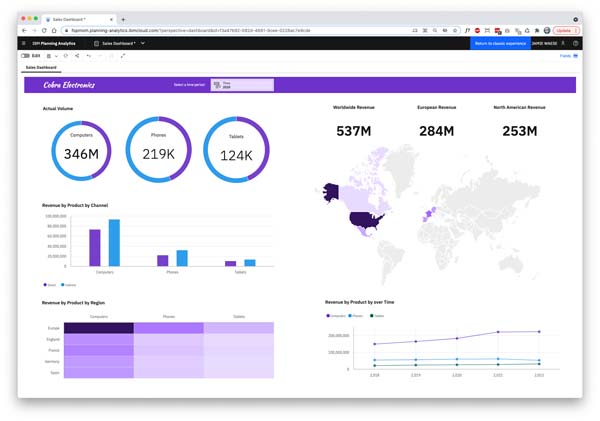
Task: Click the last point on Computers line
Action: click(539, 332)
